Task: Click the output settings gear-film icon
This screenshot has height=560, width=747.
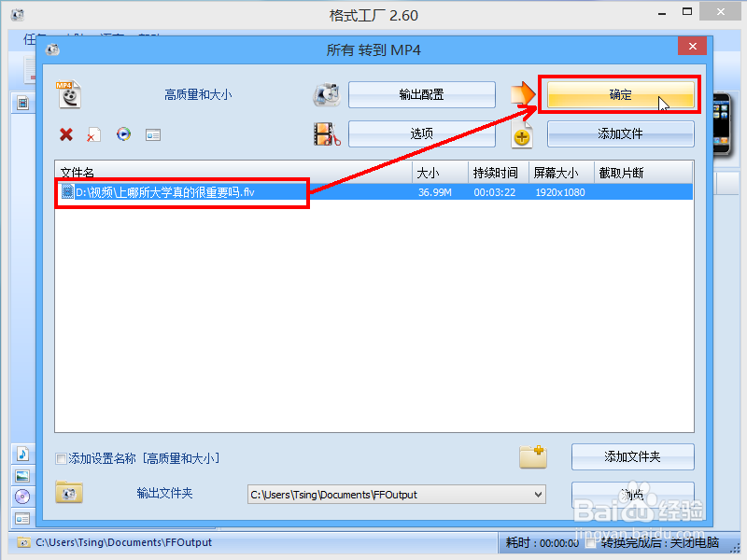Action: (x=327, y=94)
